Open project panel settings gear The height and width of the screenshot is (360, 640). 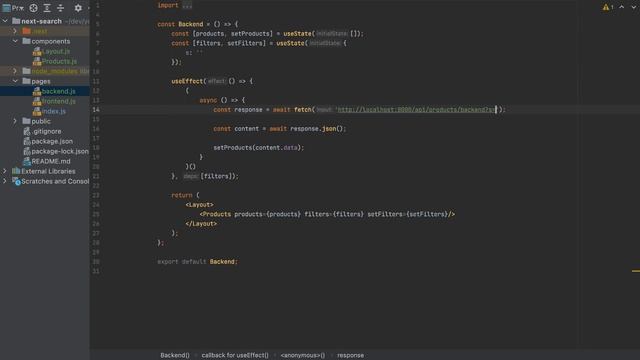[x=78, y=8]
